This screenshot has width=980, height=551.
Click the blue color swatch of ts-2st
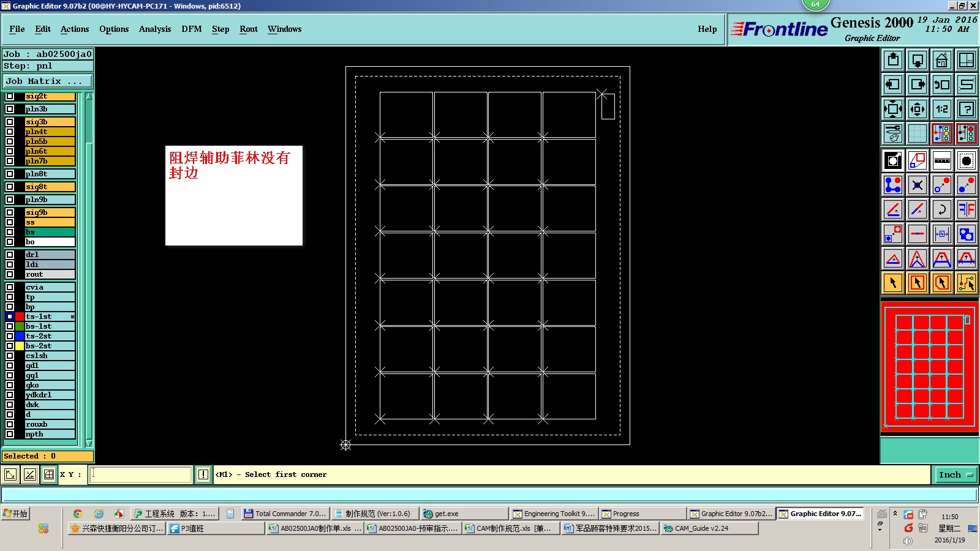20,336
